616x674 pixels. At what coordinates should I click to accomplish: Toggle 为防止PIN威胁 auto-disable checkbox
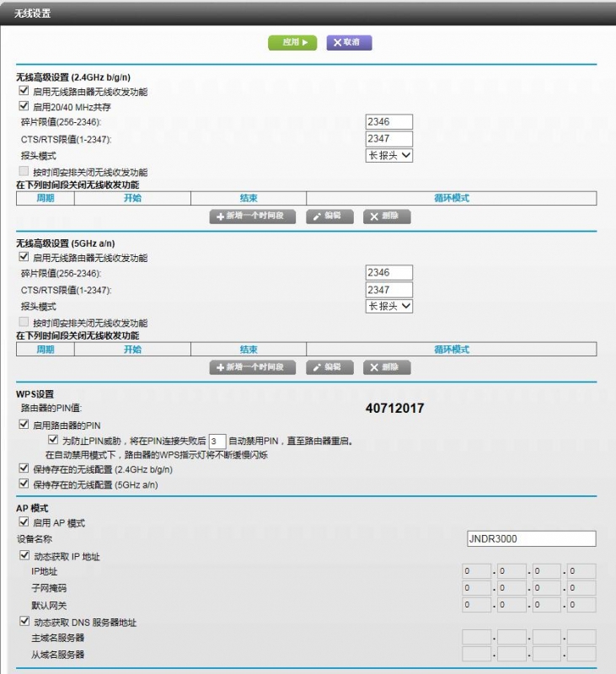pyautogui.click(x=53, y=440)
